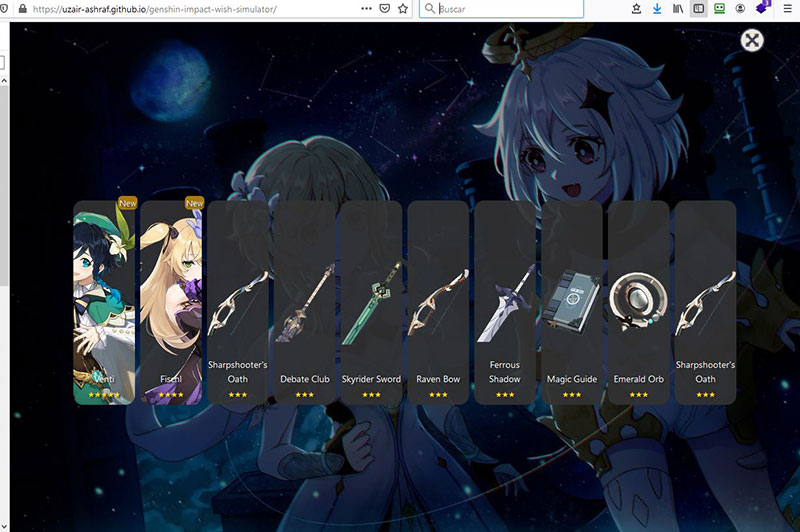Click the Skyrider Sword card
This screenshot has height=532, width=800.
pyautogui.click(x=371, y=302)
